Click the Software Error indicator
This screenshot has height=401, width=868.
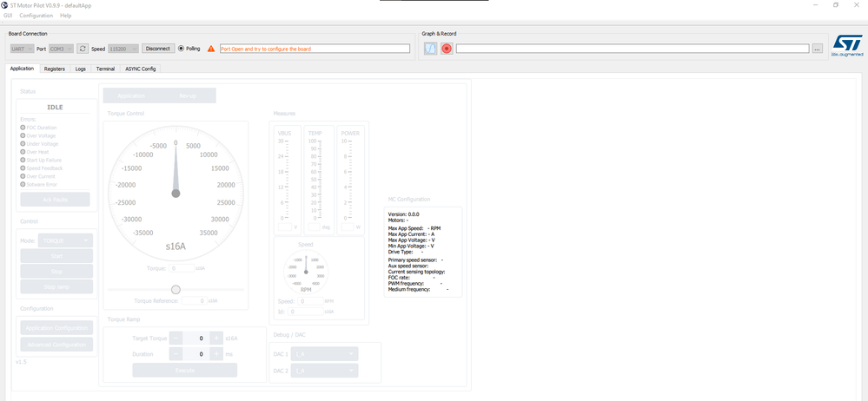23,184
